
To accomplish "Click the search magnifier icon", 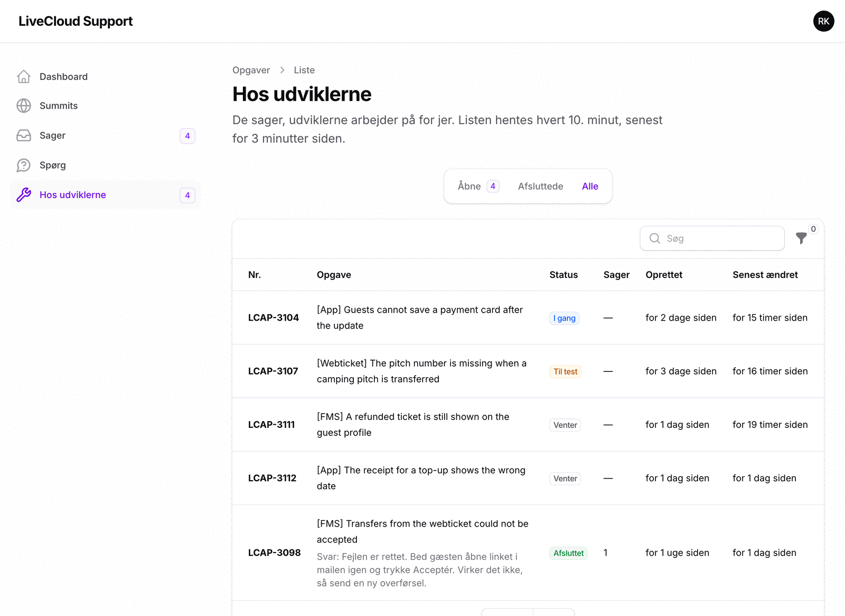I will pos(655,238).
